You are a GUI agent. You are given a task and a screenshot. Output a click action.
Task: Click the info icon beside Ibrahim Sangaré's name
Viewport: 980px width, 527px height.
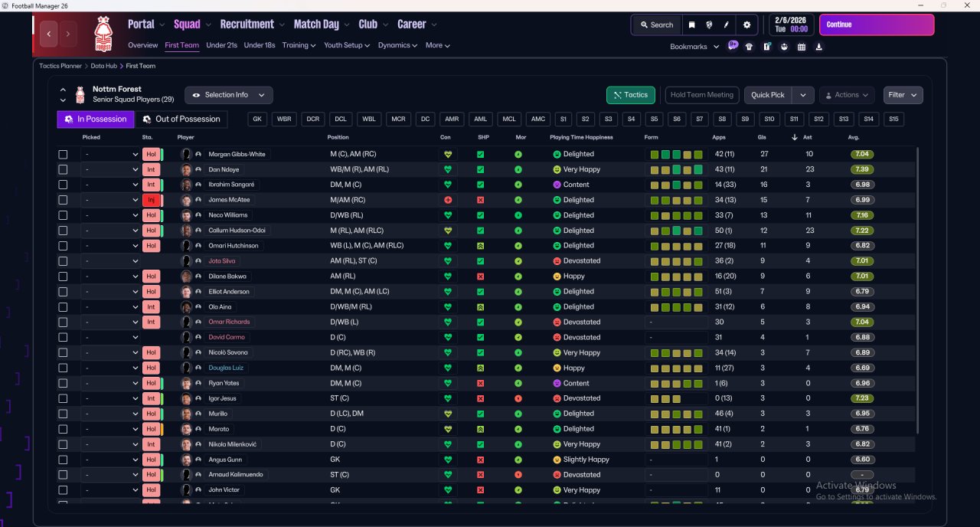click(198, 185)
